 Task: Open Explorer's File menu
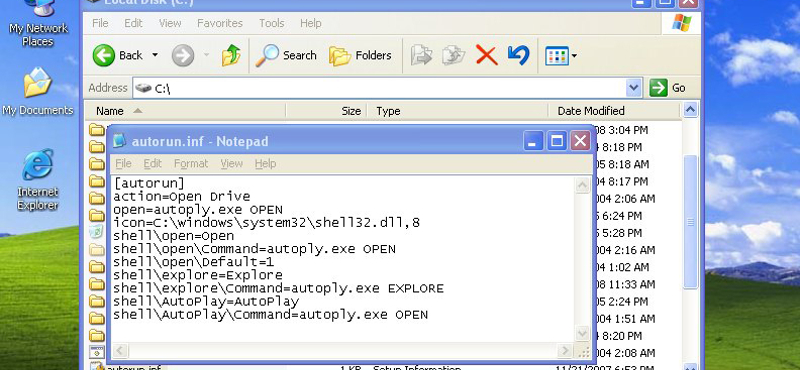100,23
